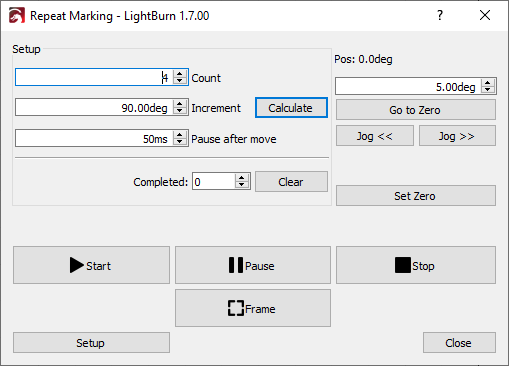Click the LightBurn logo in title bar
509x366 pixels.
17,16
